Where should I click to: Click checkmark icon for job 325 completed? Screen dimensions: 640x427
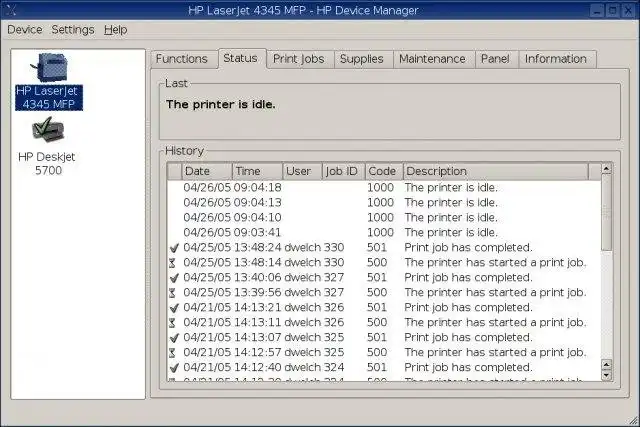coord(174,338)
